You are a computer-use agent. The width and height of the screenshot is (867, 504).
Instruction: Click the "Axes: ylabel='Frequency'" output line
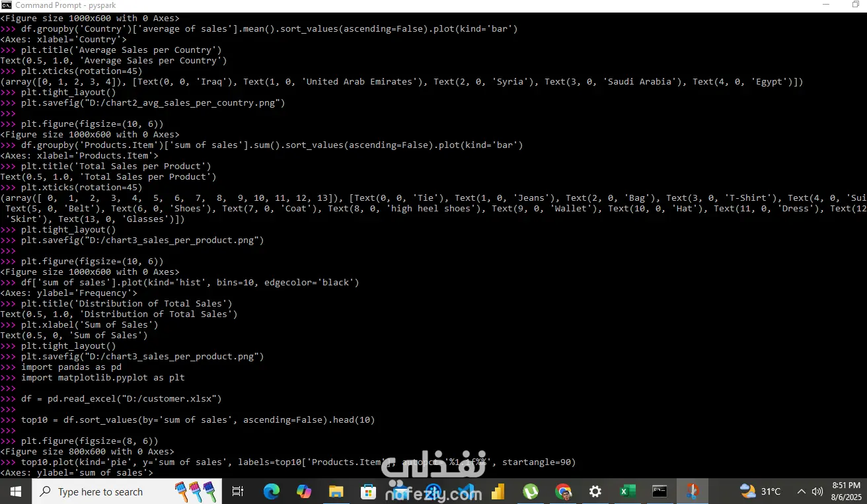click(x=69, y=293)
